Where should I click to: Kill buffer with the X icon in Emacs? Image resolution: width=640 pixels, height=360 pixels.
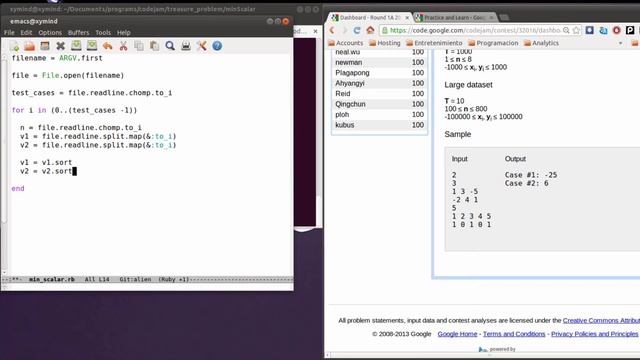pyautogui.click(x=60, y=46)
